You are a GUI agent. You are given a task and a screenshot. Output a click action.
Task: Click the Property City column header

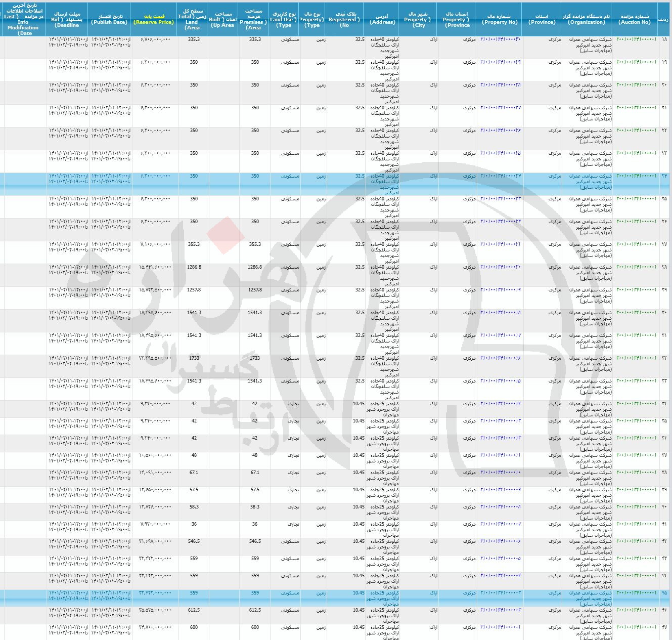click(418, 19)
